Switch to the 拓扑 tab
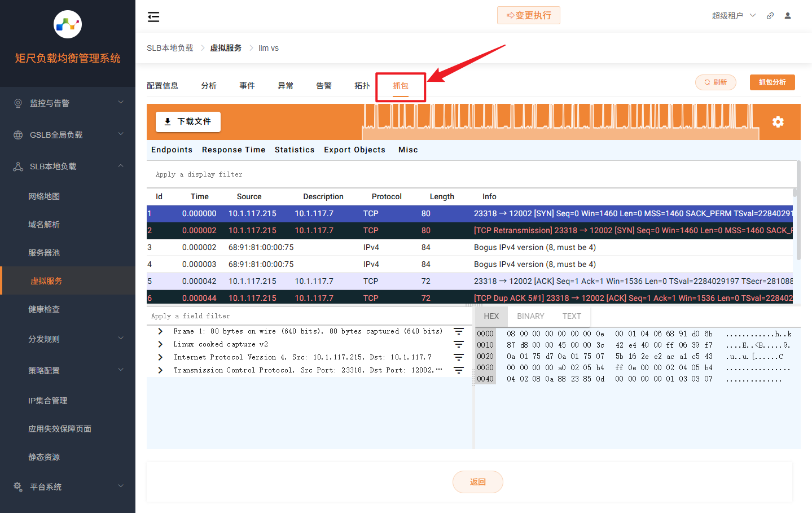 pyautogui.click(x=362, y=86)
